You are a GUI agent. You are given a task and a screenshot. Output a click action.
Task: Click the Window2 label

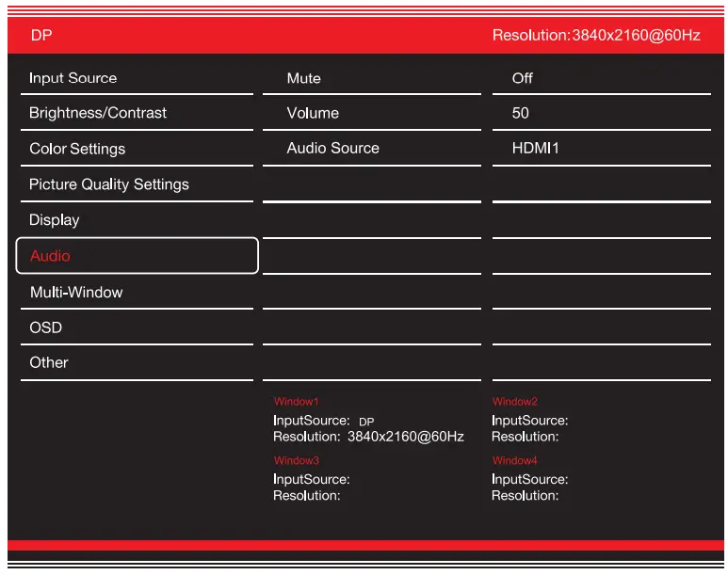pyautogui.click(x=515, y=402)
